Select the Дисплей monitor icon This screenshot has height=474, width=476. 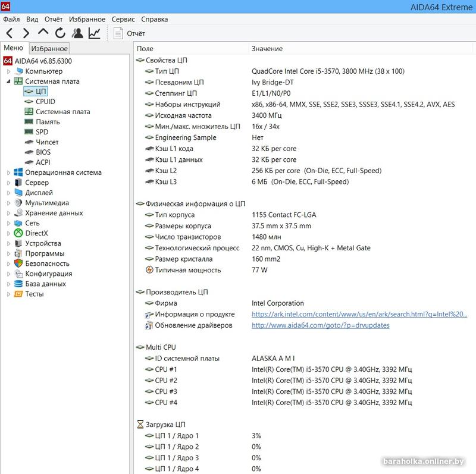18,192
